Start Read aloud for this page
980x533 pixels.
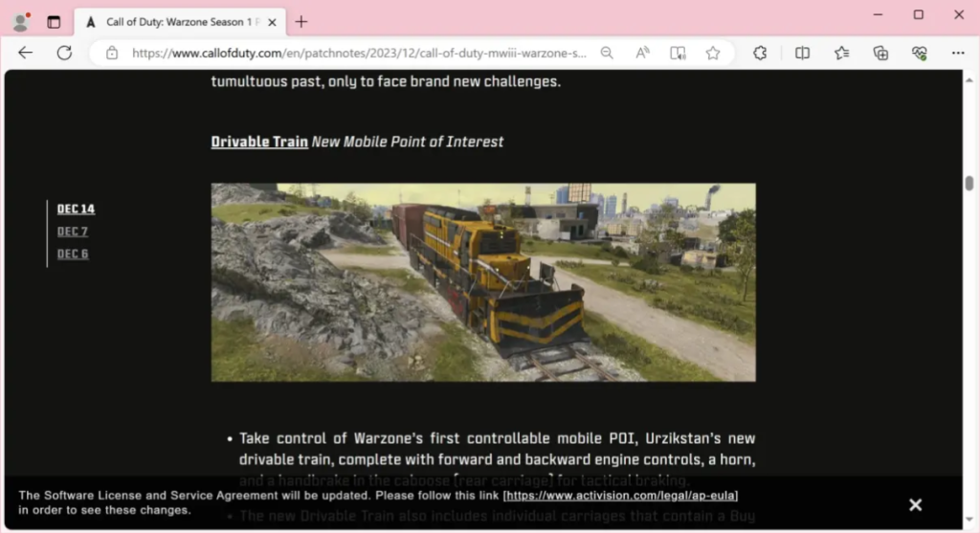pos(642,54)
